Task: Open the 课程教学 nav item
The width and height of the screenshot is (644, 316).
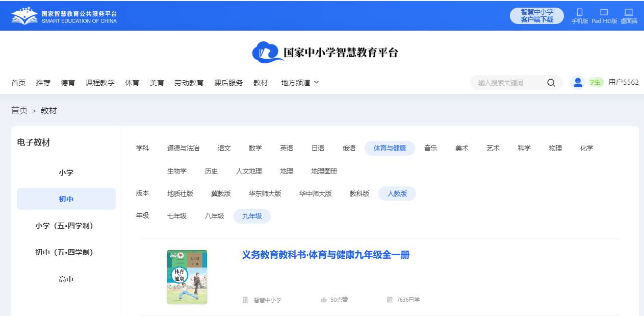Action: [100, 83]
